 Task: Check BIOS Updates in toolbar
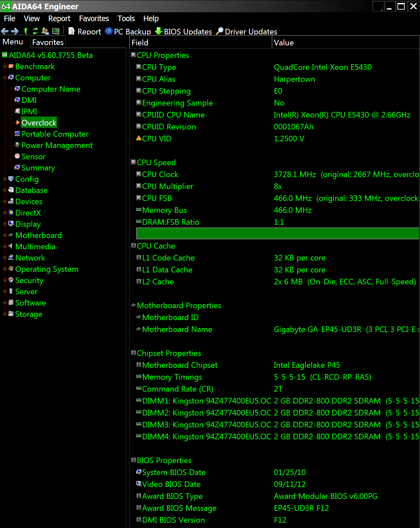(x=184, y=31)
